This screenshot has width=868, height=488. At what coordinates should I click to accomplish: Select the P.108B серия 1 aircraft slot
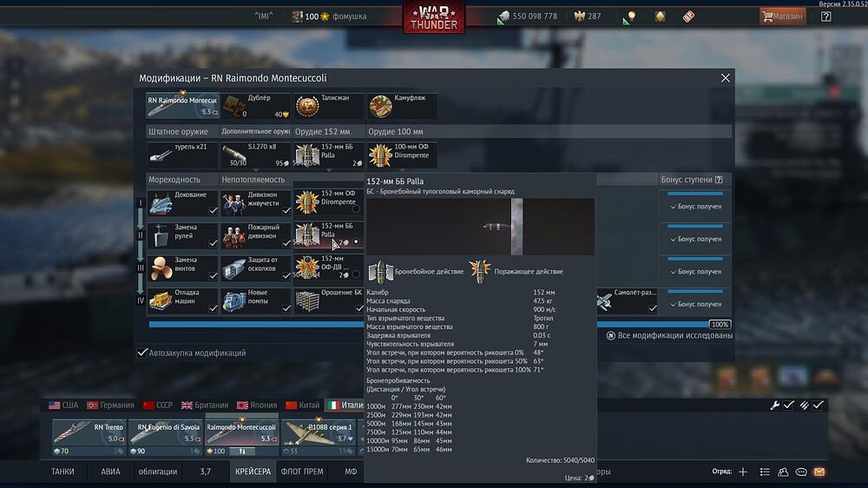click(x=318, y=438)
